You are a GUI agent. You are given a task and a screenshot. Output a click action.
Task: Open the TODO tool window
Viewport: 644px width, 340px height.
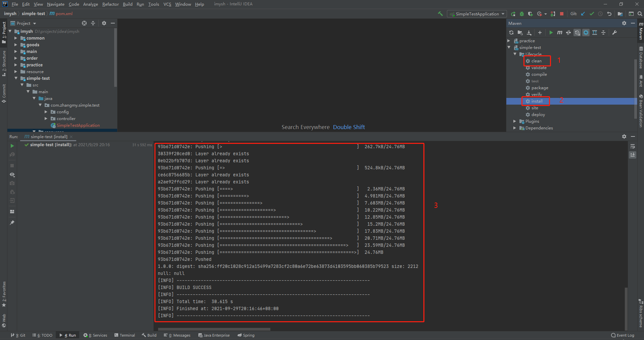42,335
